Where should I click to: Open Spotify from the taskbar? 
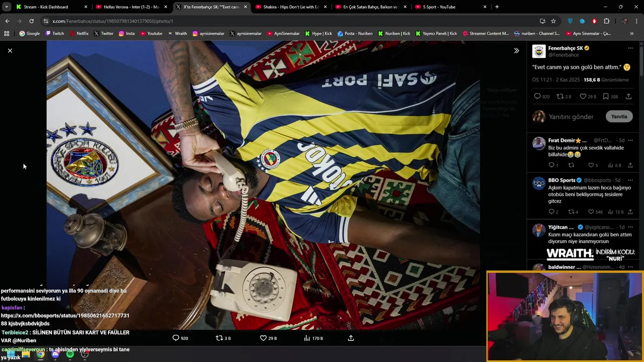point(70,354)
